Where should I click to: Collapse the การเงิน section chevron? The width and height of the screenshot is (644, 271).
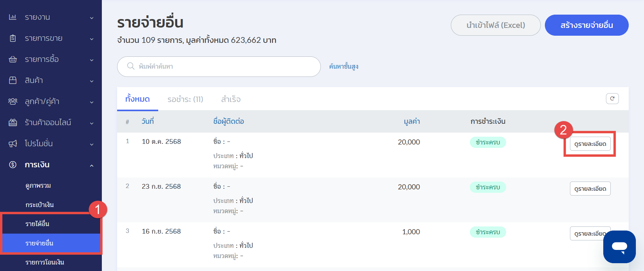coord(92,165)
